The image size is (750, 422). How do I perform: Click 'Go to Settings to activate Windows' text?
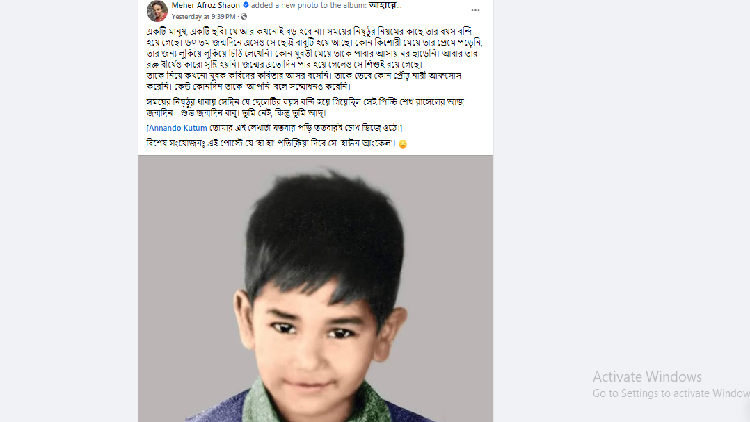click(x=671, y=393)
